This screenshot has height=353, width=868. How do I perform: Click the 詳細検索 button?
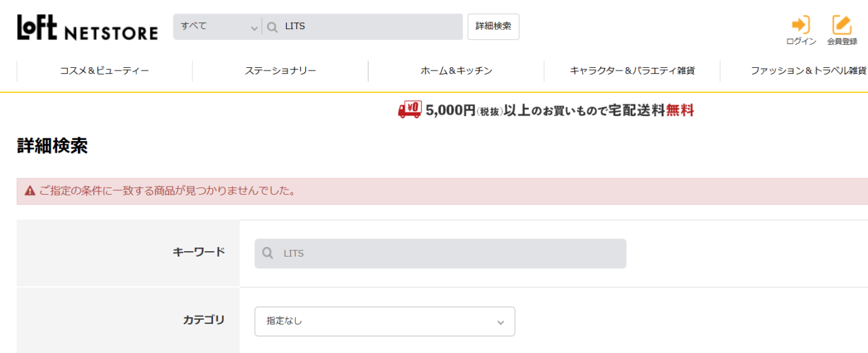pos(493,26)
